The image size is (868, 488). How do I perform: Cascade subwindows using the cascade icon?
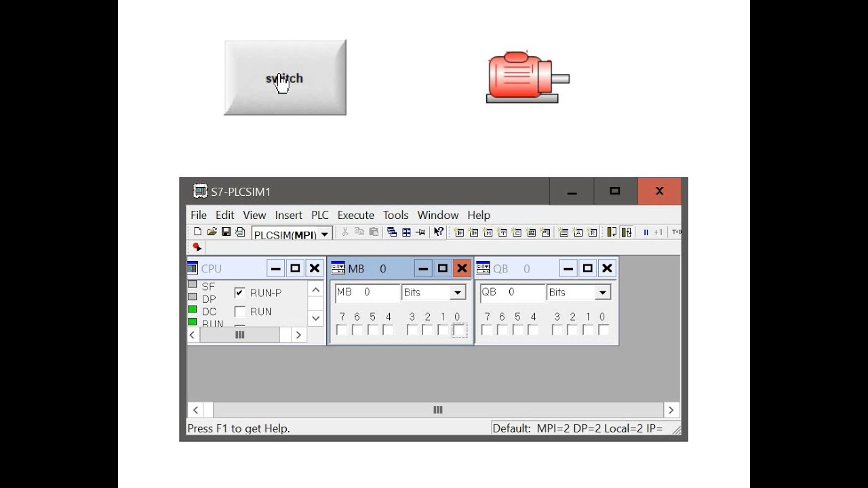pyautogui.click(x=392, y=232)
